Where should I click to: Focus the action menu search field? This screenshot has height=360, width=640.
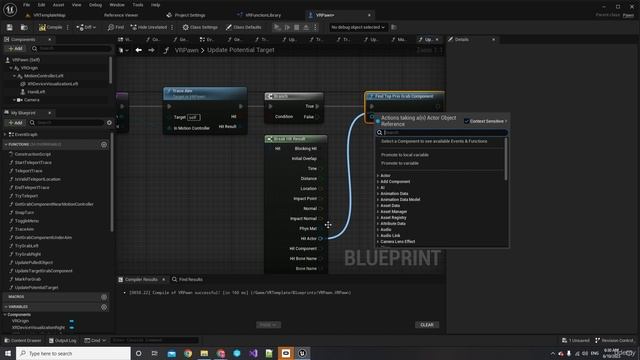tap(442, 133)
